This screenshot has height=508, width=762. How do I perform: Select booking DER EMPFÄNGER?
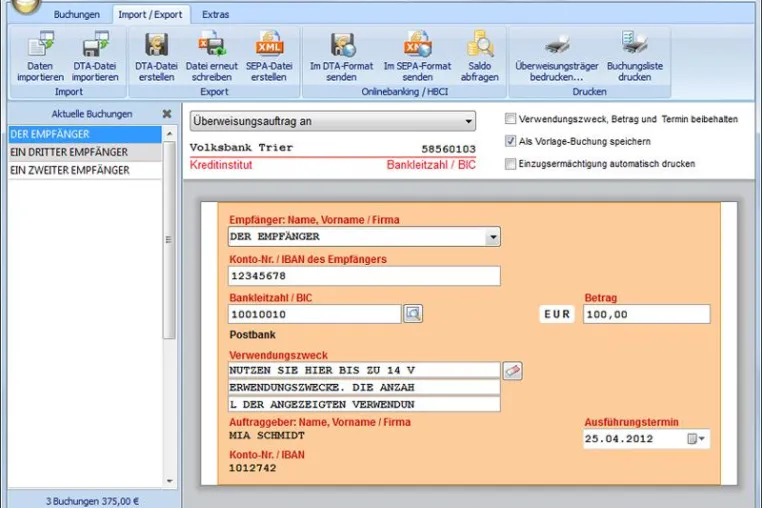[85, 134]
